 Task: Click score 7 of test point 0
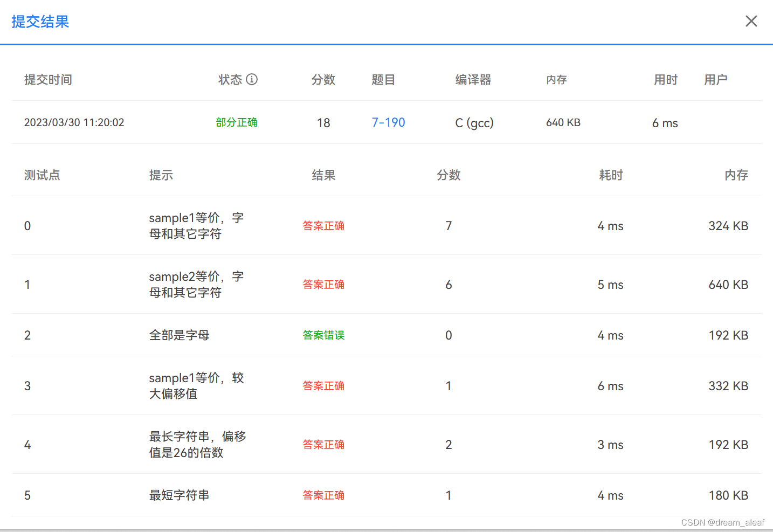click(448, 226)
